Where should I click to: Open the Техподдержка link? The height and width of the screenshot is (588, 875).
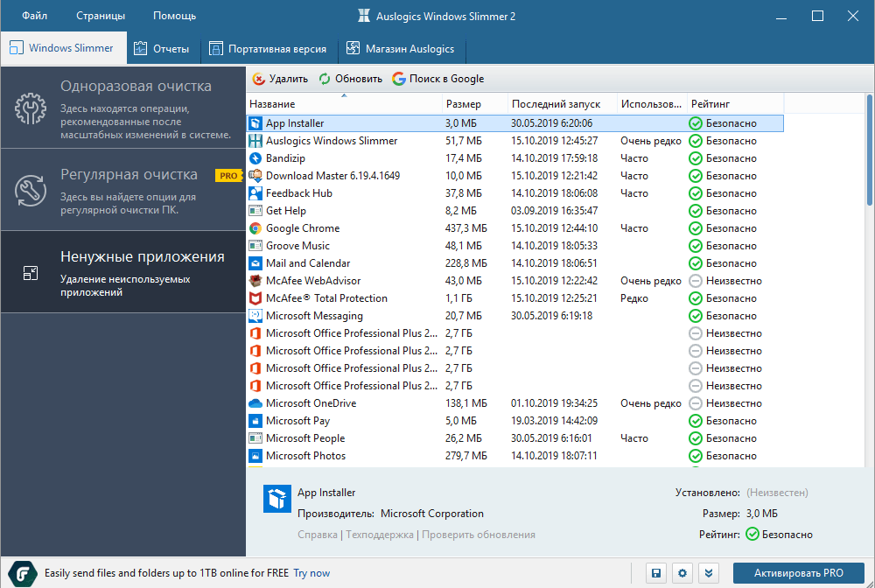(x=380, y=535)
